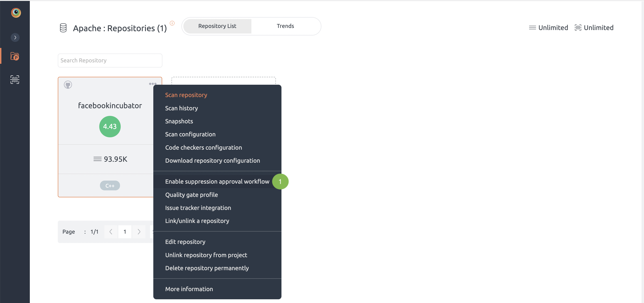Click the database/repositories icon in sidebar
This screenshot has width=644, height=303.
coord(15,56)
